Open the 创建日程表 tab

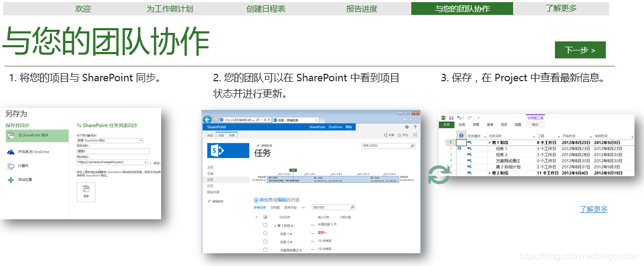pos(266,8)
